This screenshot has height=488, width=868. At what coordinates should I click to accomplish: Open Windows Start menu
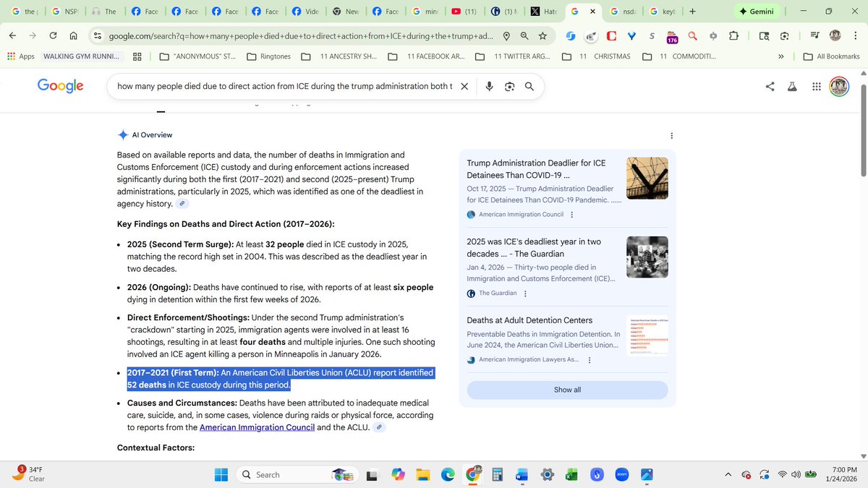(x=221, y=474)
